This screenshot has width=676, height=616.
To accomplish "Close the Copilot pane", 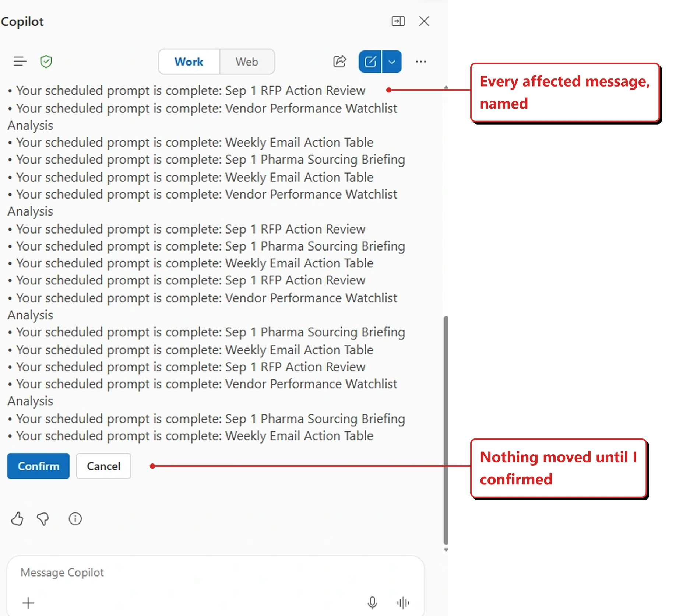I will pos(424,21).
